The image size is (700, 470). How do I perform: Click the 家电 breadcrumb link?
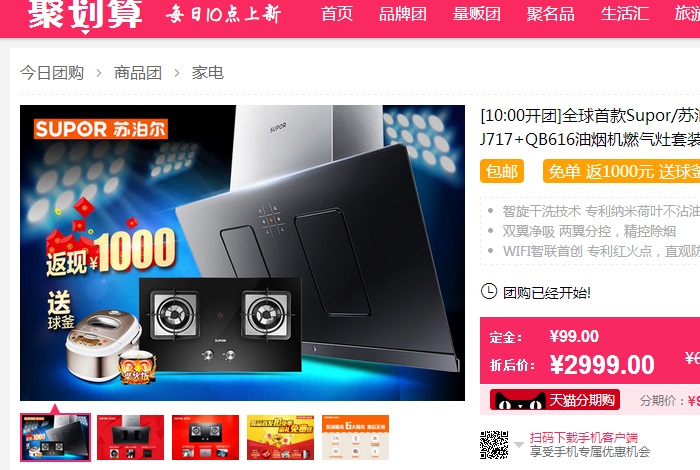208,73
